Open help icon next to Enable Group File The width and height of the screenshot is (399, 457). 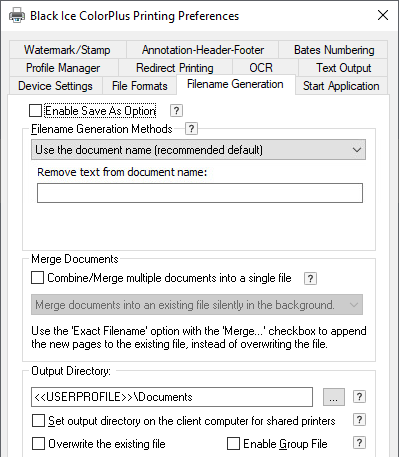359,443
